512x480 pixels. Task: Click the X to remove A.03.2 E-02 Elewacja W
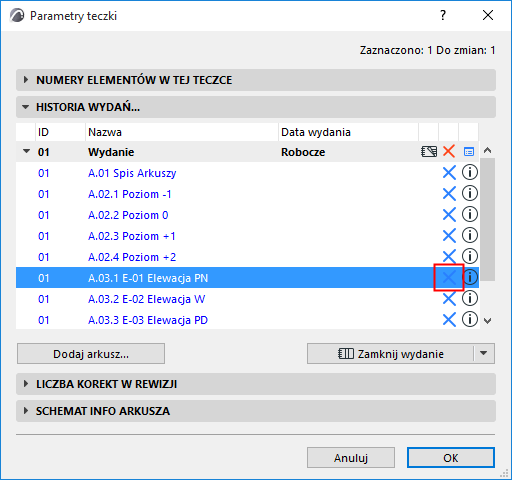(x=449, y=299)
